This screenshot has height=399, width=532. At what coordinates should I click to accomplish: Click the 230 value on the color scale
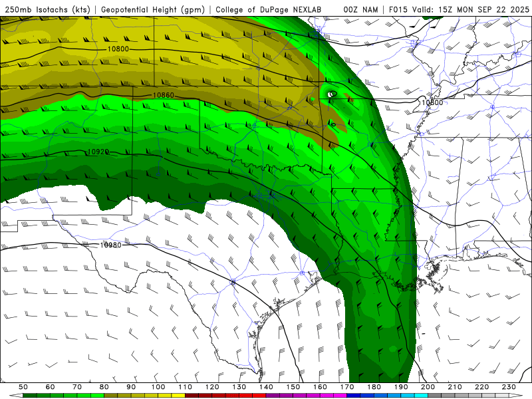click(509, 387)
